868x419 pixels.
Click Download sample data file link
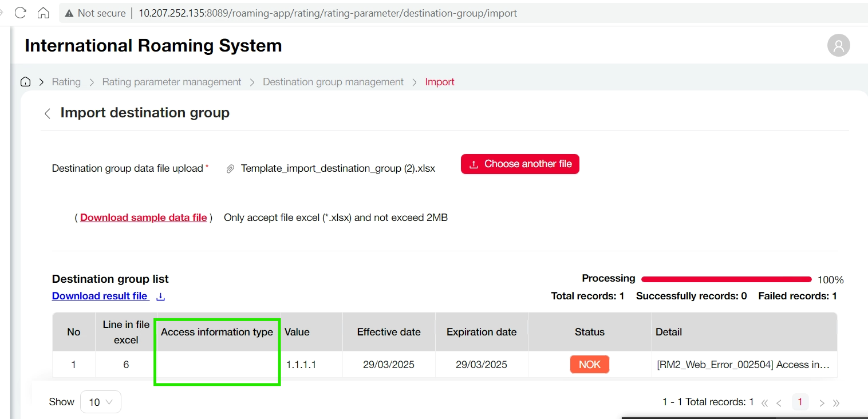[143, 218]
